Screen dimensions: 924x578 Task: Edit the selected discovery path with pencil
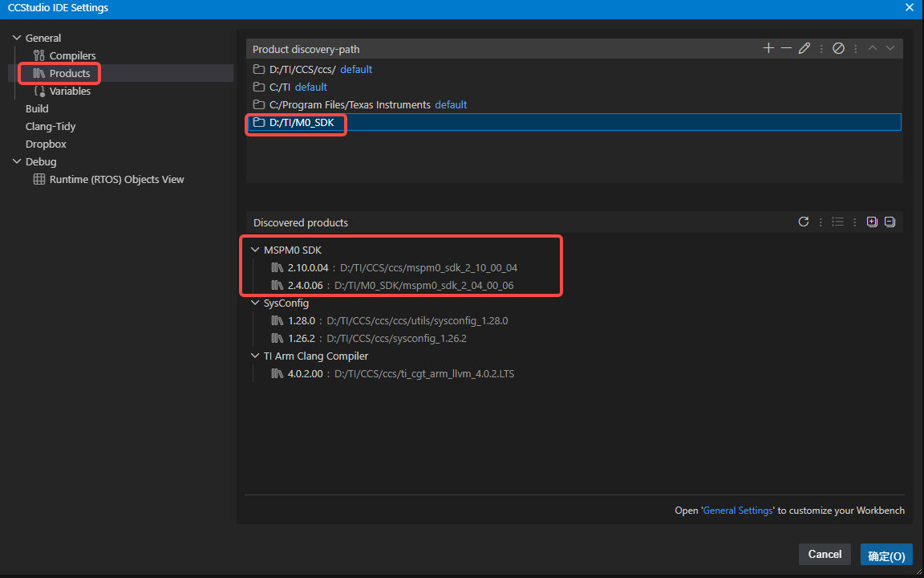(x=804, y=48)
